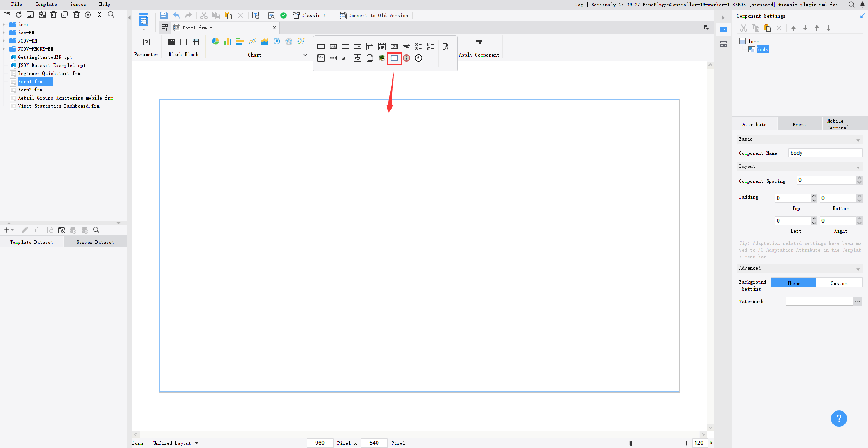Select the date editor widget icon
868x448 pixels.
pos(382,46)
